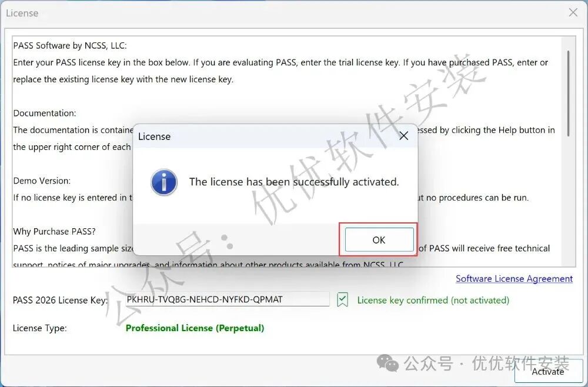
Task: Close the main License window
Action: tap(573, 12)
